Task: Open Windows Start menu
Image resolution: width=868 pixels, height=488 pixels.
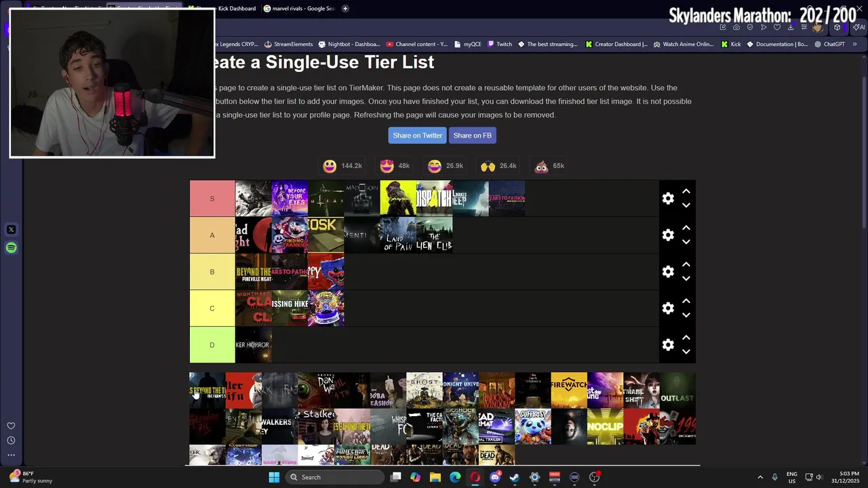Action: point(274,477)
